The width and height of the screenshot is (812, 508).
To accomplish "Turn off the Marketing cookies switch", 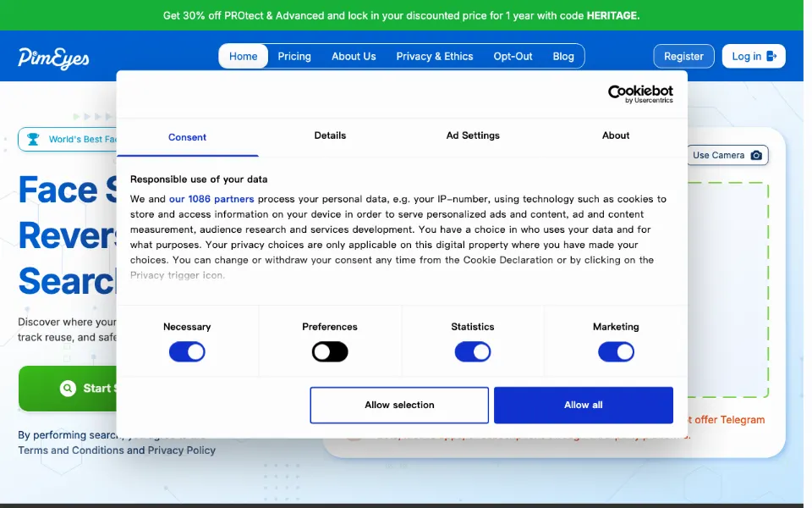I will pos(616,352).
